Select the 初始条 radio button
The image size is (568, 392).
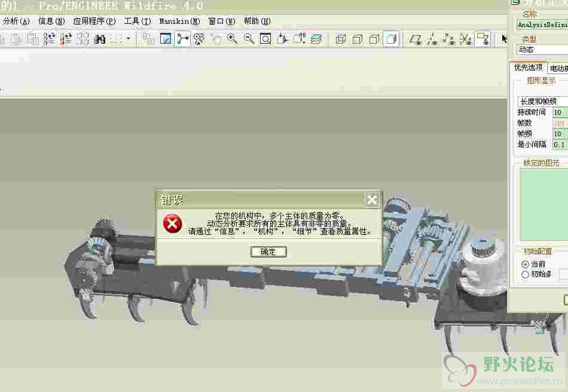click(525, 275)
